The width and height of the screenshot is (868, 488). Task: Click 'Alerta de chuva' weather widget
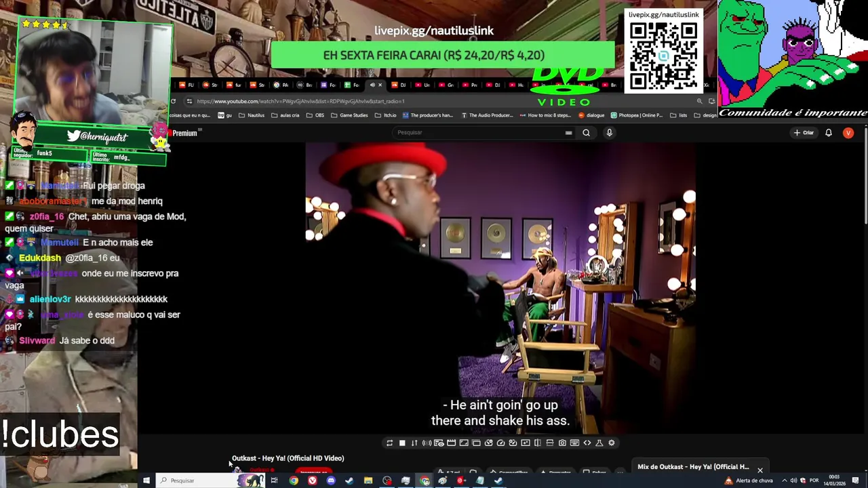(749, 481)
